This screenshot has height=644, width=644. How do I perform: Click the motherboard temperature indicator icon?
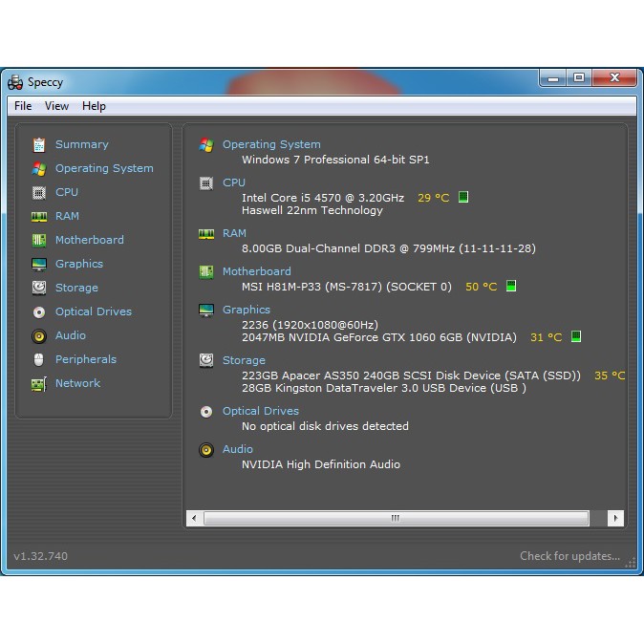[x=511, y=287]
